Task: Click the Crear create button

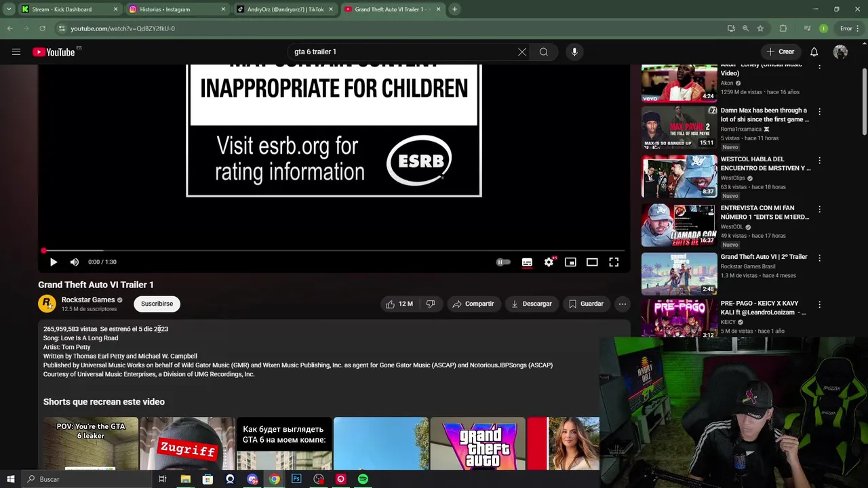Action: pyautogui.click(x=780, y=52)
